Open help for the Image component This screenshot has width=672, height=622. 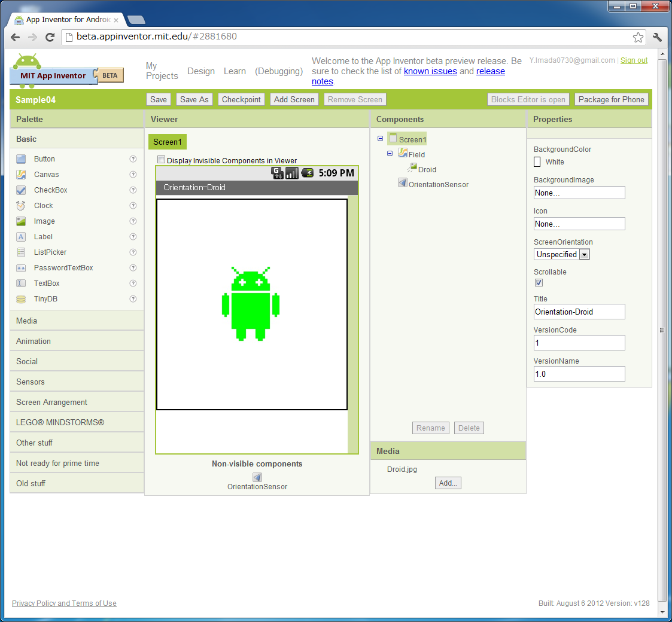point(133,221)
